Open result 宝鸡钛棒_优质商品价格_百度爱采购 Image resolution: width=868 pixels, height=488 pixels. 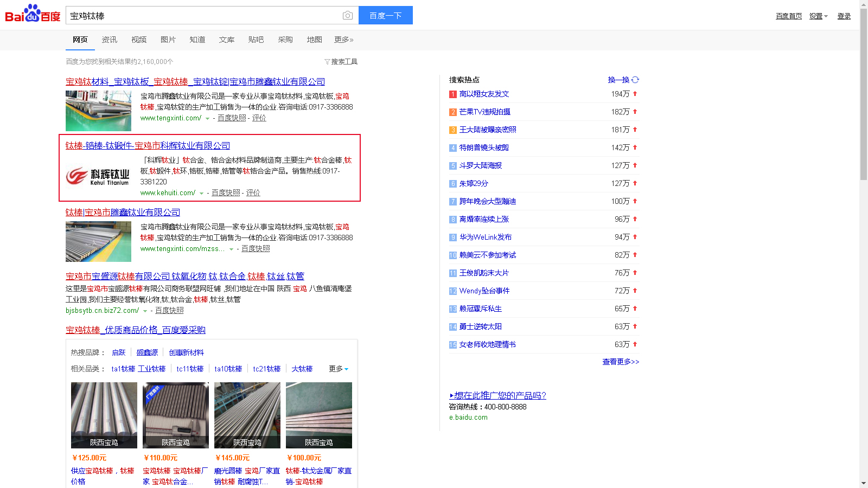136,330
